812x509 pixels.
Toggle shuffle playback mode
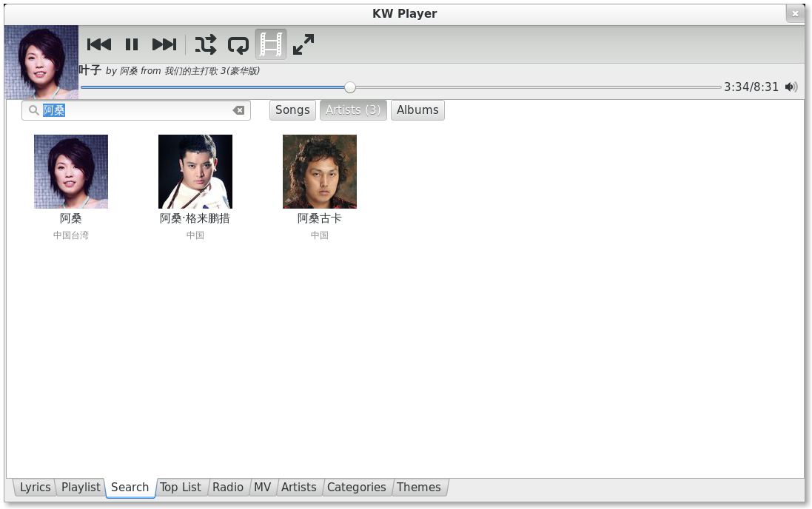(x=206, y=44)
